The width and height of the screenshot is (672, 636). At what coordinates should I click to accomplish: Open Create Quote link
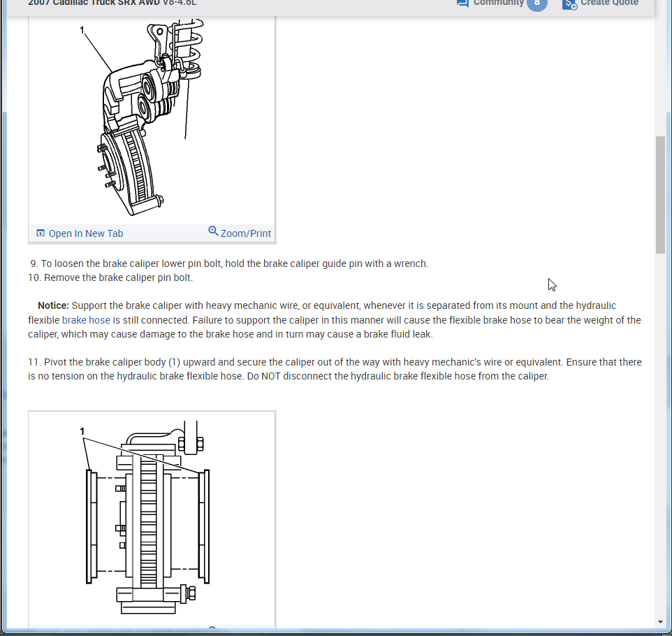coord(609,3)
